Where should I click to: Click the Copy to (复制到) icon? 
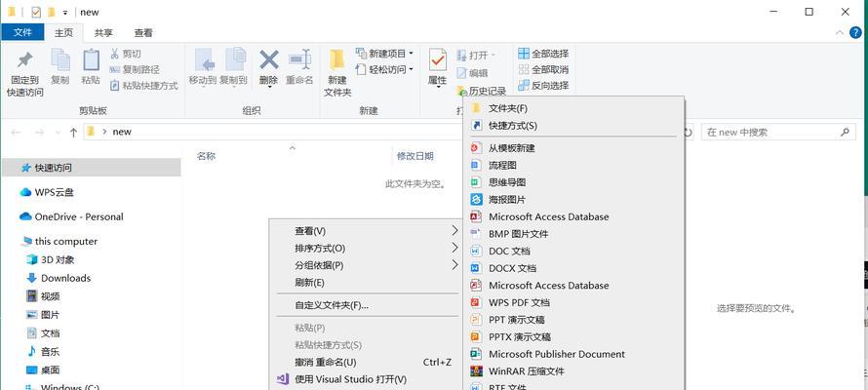click(x=235, y=59)
